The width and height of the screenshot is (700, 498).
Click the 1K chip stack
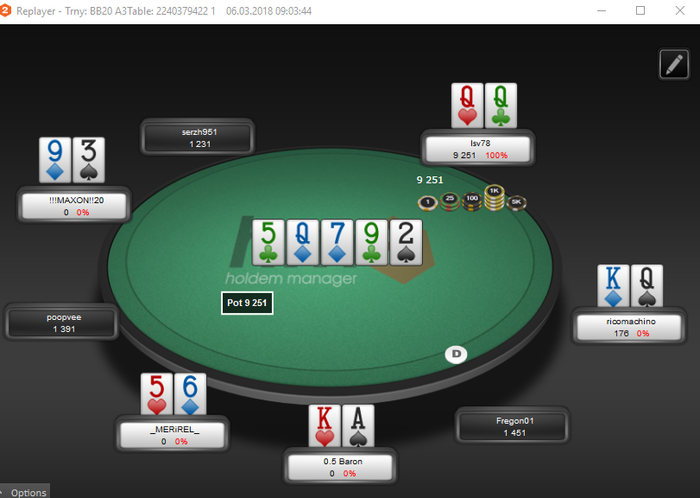coord(494,197)
